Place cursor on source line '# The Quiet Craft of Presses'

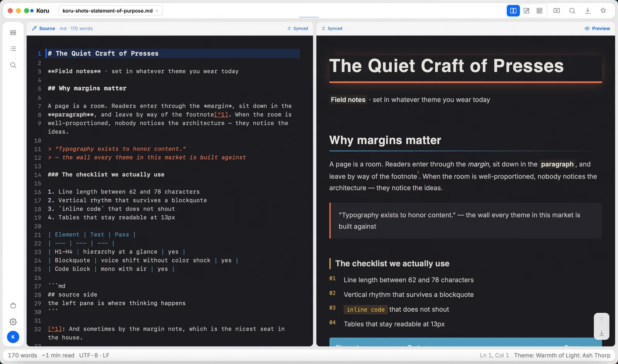[x=173, y=53]
